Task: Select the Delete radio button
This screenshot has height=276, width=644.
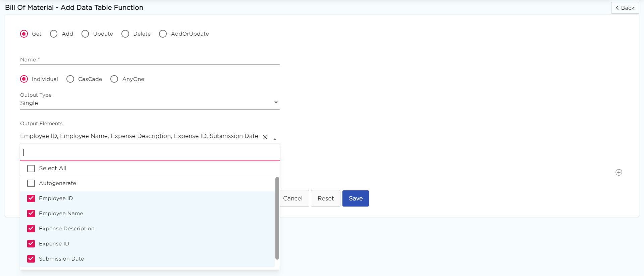Action: [x=125, y=34]
